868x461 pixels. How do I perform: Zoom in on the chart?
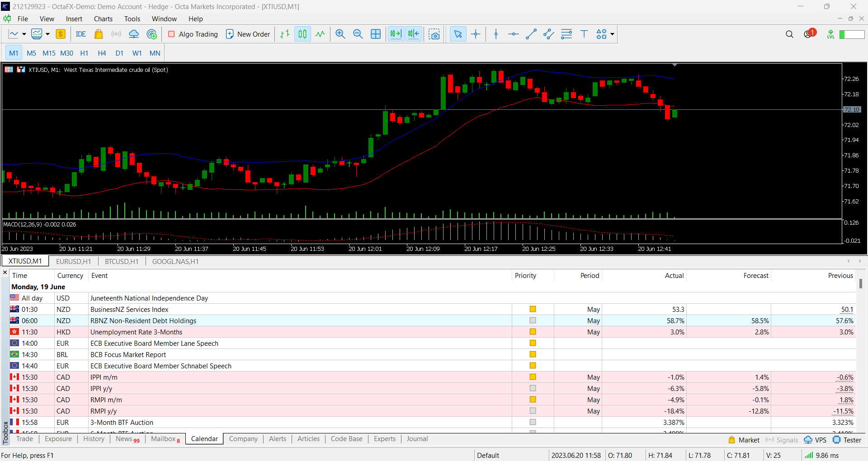[340, 34]
